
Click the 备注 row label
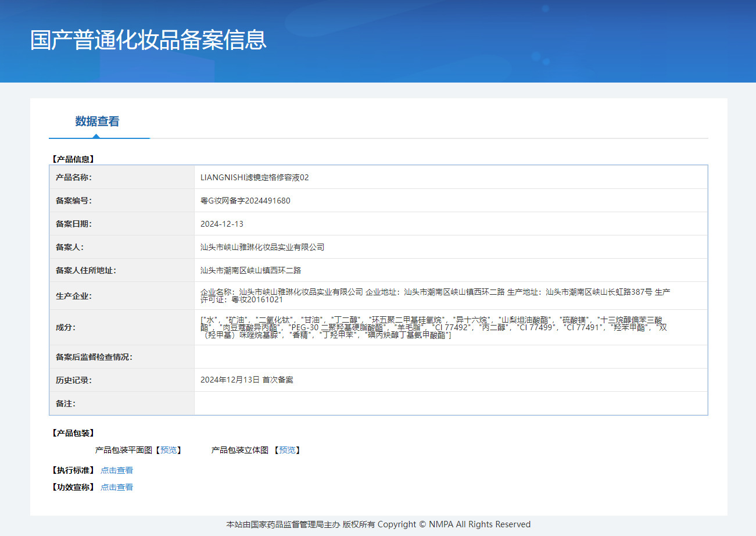66,403
